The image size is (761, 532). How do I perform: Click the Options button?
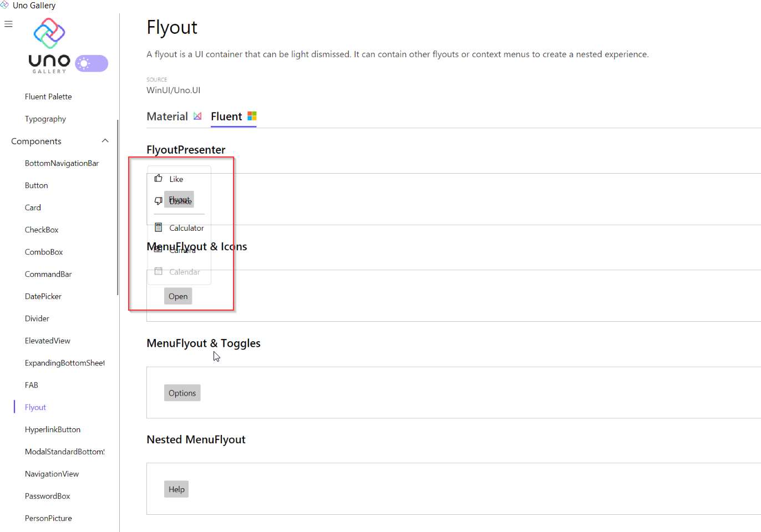[x=182, y=393]
